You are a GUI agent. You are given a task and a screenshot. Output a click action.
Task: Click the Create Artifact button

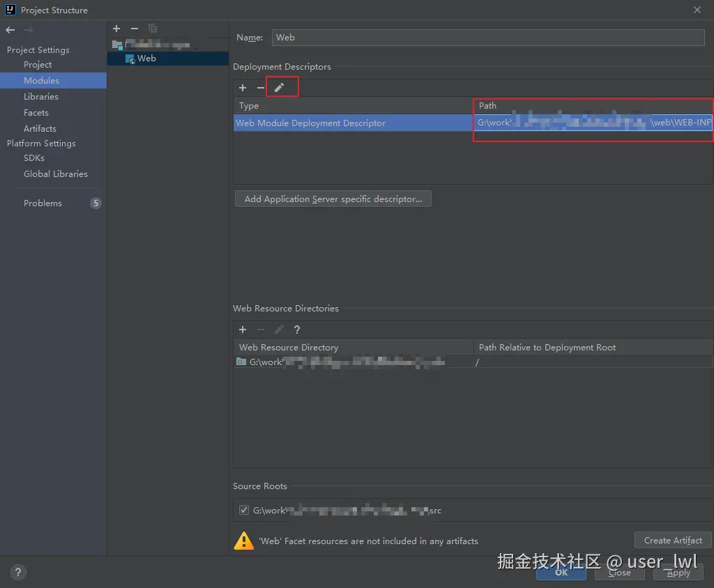click(673, 540)
